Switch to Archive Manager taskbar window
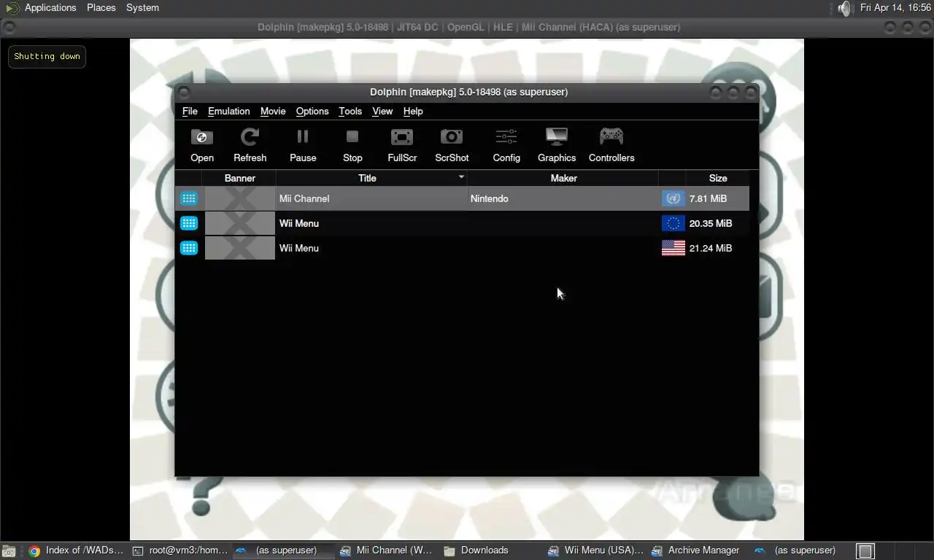The height and width of the screenshot is (560, 934). point(699,551)
